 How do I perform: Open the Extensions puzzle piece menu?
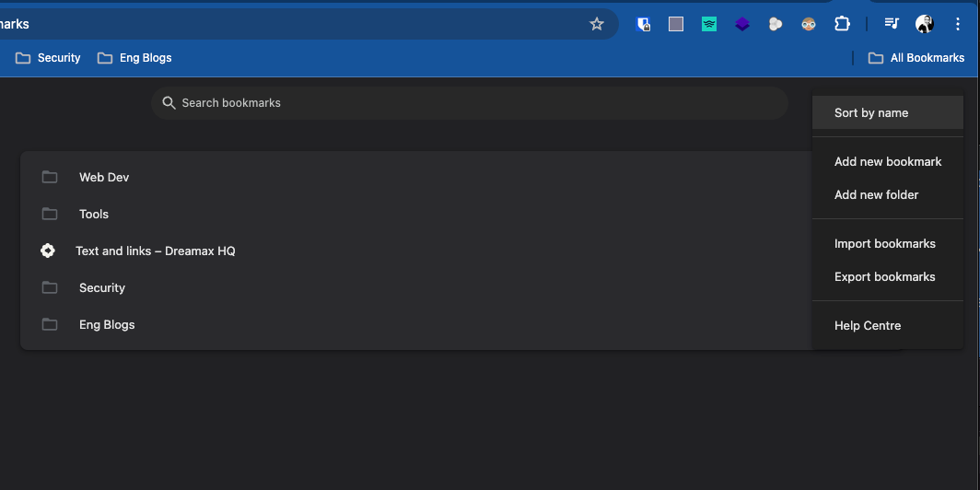click(842, 24)
